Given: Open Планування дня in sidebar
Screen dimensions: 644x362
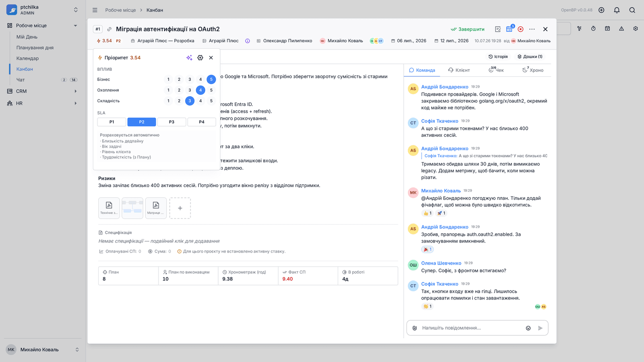Looking at the screenshot, I should [x=35, y=47].
